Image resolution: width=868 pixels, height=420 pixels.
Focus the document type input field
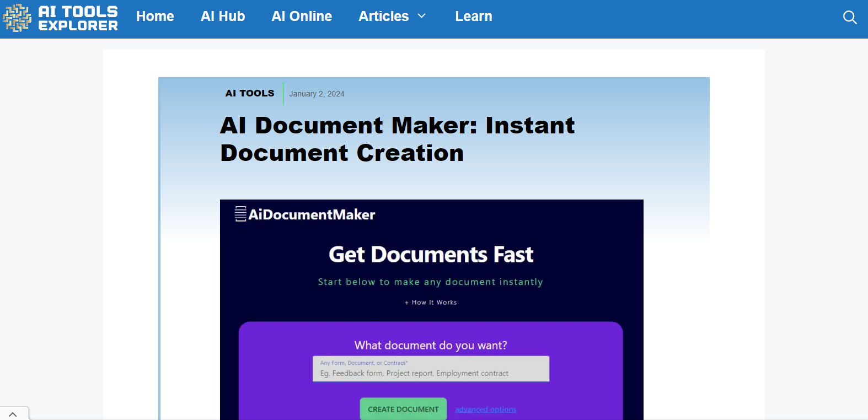pos(431,369)
